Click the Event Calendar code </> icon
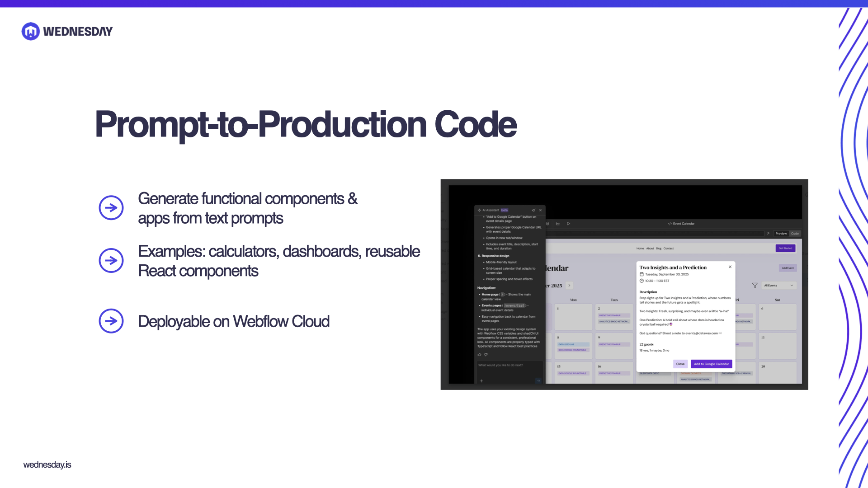This screenshot has height=488, width=868. (670, 223)
